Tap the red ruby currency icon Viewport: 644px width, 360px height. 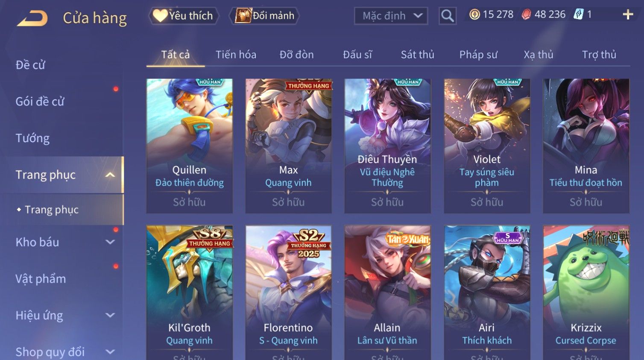click(x=526, y=15)
